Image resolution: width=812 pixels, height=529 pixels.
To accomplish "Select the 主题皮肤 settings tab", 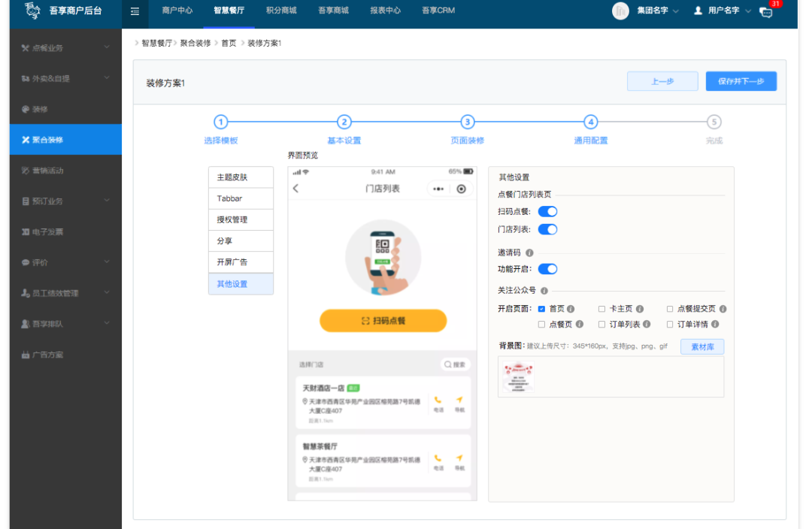I will coord(241,177).
